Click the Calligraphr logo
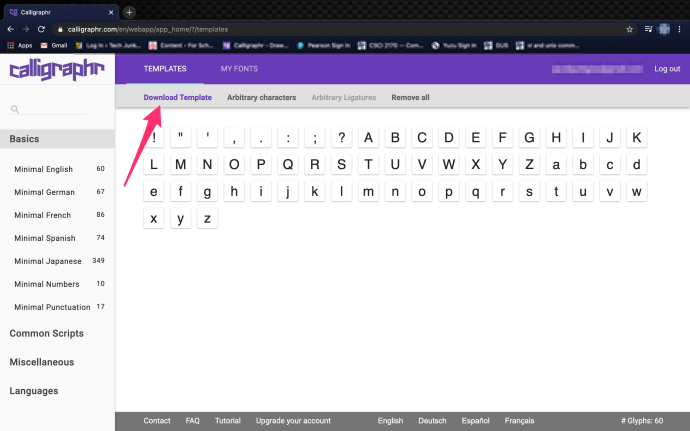The image size is (690, 431). [x=56, y=70]
